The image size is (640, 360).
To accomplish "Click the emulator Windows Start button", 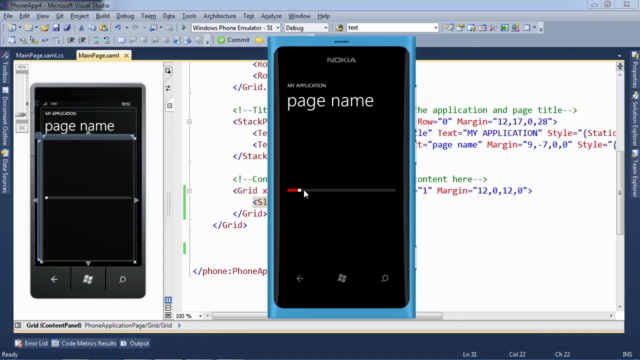I will (x=342, y=278).
